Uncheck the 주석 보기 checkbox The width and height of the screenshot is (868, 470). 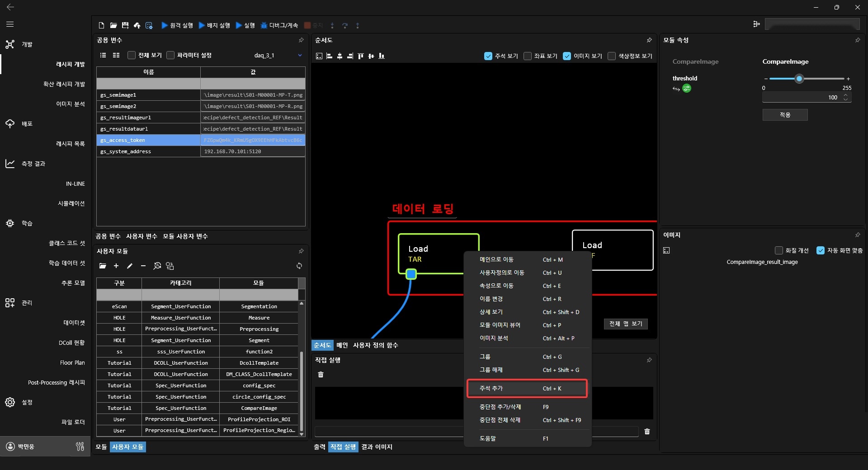(488, 56)
